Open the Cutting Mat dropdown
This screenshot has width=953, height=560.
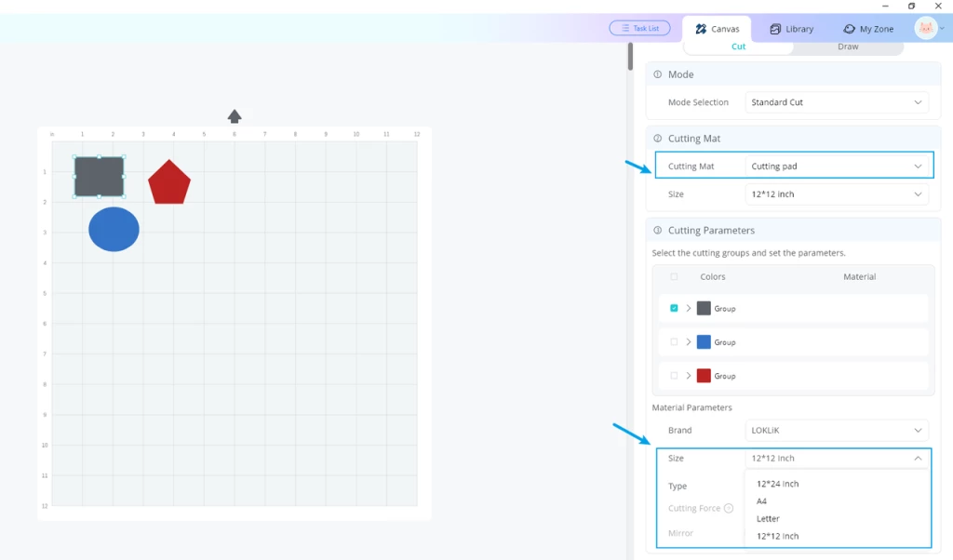[x=837, y=166]
